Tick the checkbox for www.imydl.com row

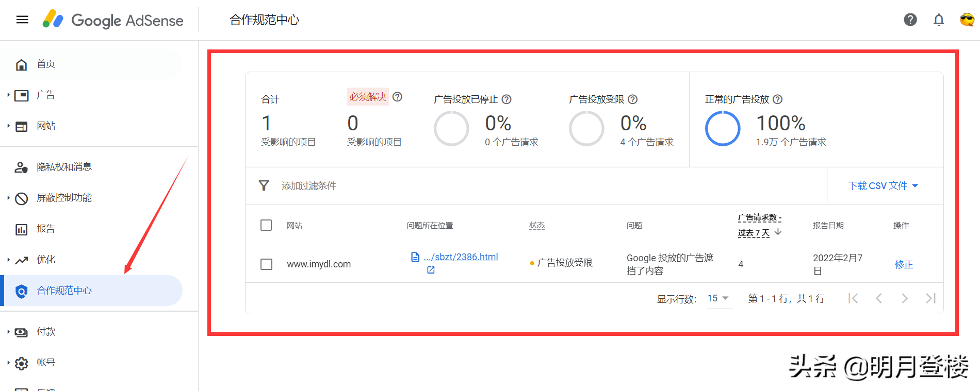click(x=266, y=264)
